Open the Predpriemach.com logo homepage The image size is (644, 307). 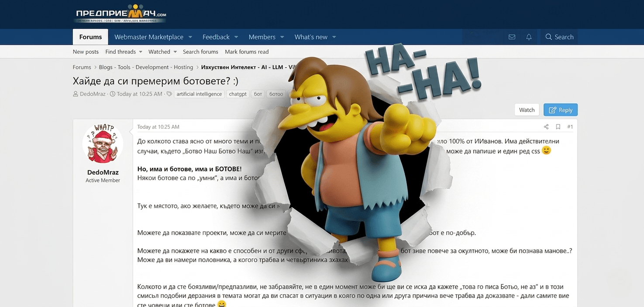[121, 14]
